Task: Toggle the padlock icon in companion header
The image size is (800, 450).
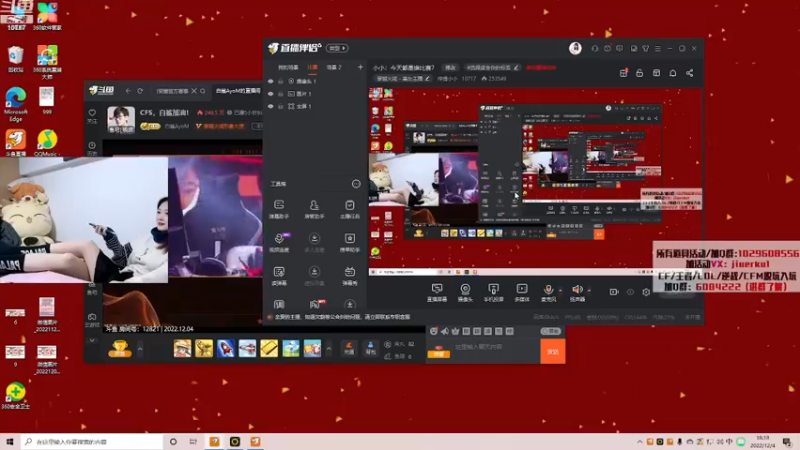Action: pos(639,73)
